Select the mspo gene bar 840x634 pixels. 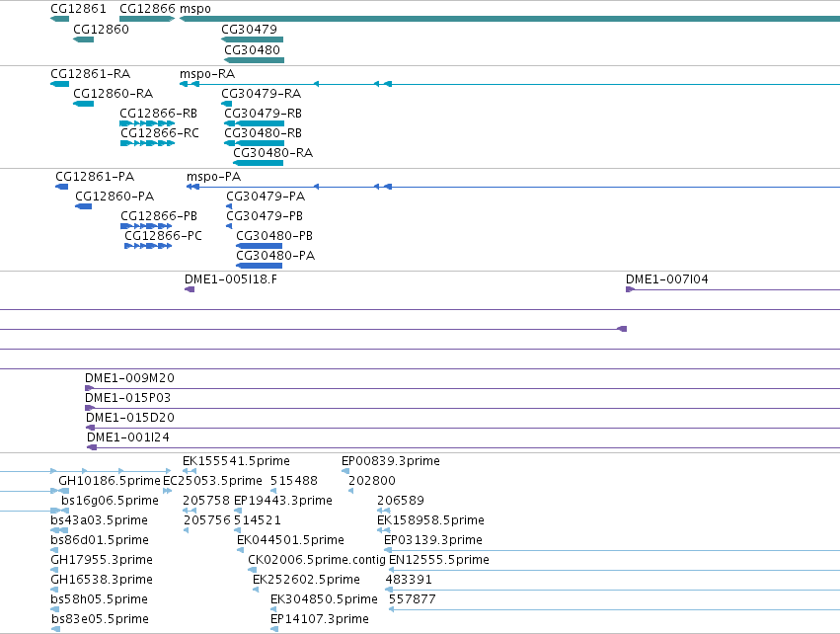(x=509, y=19)
